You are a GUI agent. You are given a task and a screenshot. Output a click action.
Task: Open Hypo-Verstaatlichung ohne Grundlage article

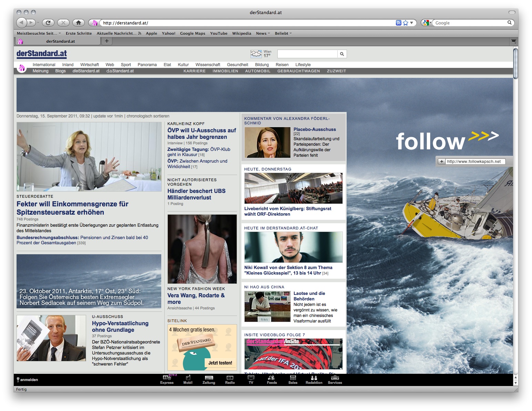(120, 327)
